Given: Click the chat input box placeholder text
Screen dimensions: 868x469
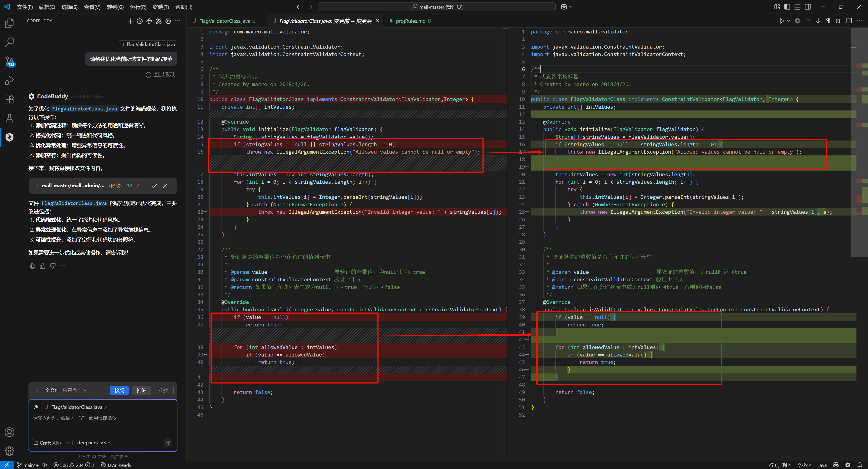Looking at the screenshot, I should tap(75, 418).
